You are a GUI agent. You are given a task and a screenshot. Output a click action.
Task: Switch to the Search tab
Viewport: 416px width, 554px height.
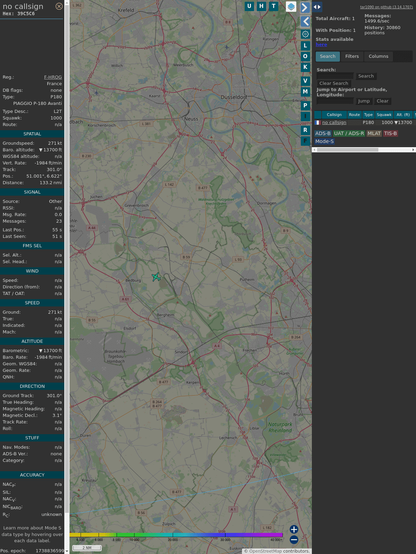point(328,57)
